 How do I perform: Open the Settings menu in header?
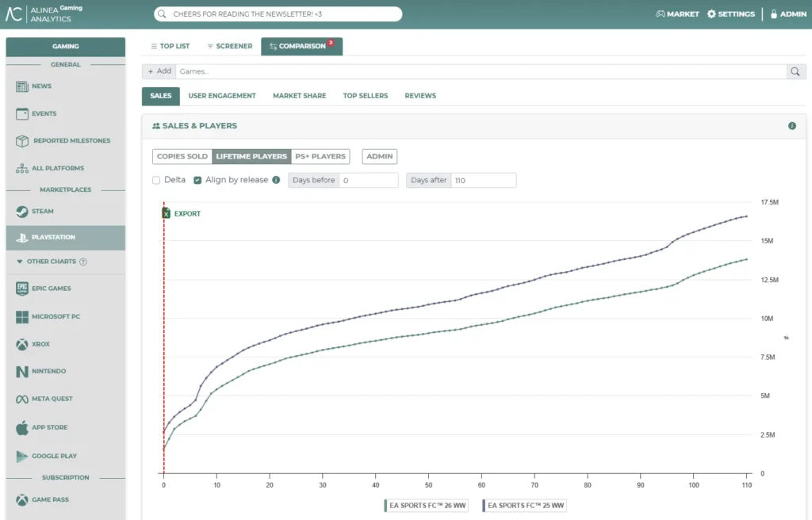coord(730,14)
